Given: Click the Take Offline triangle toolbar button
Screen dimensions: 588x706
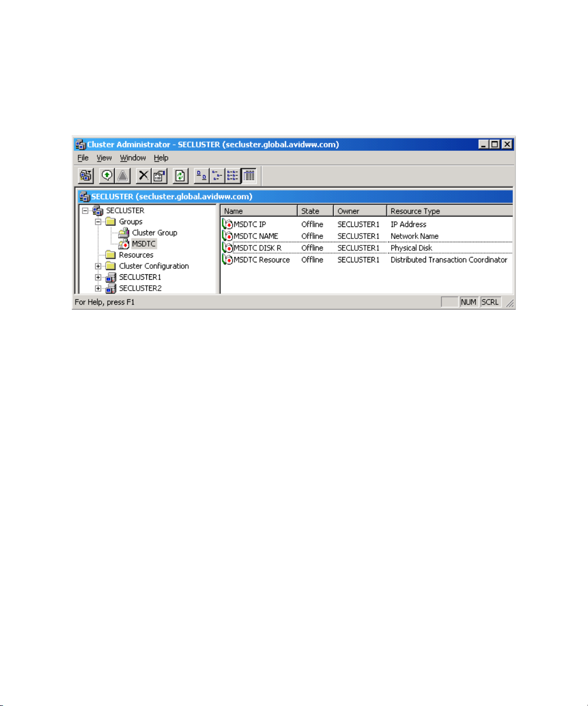Looking at the screenshot, I should 123,176.
